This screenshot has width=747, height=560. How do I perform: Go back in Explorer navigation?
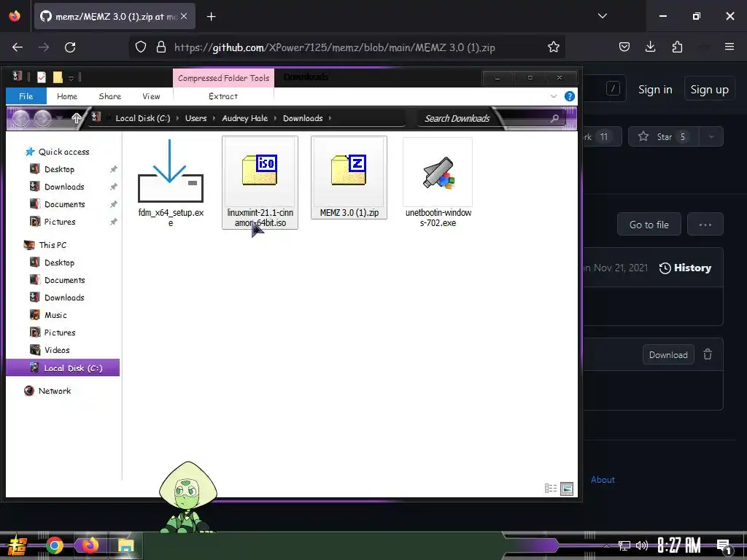coord(20,118)
